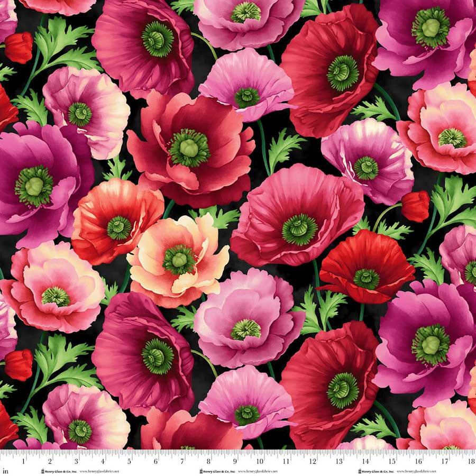Select the 5 inch mark number
The width and height of the screenshot is (476, 476).
tap(129, 462)
